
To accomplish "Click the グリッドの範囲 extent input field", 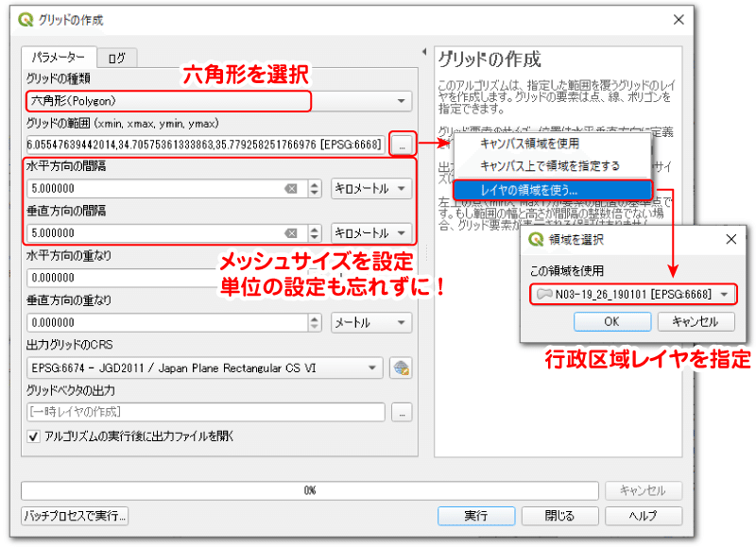I will pos(206,145).
